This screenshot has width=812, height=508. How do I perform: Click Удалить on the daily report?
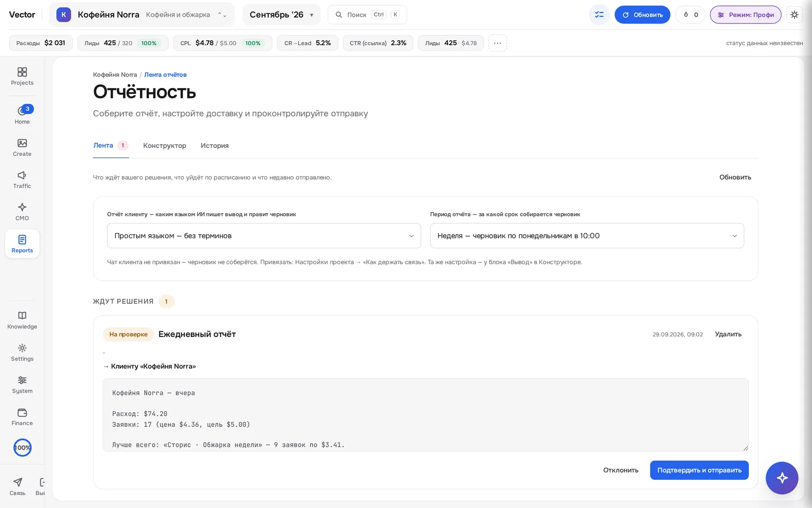[x=728, y=334]
